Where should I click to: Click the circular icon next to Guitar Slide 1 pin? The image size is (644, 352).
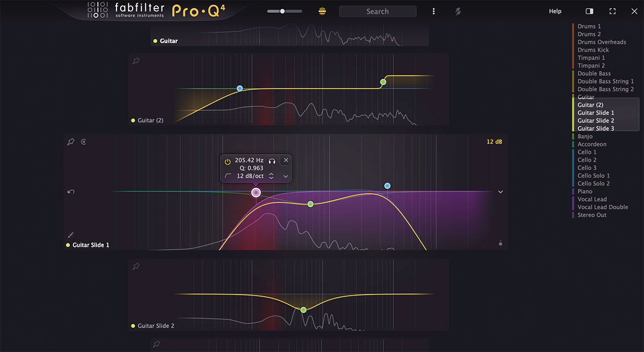tap(84, 142)
